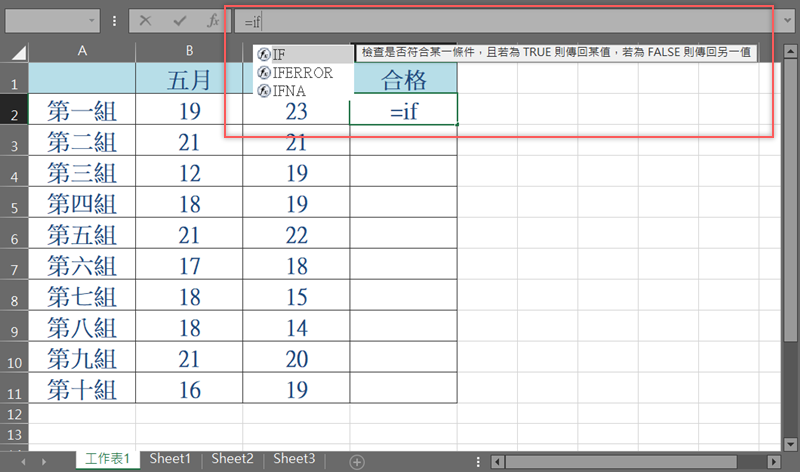Open the Name Box dropdown
Viewport: 800px width, 472px height.
pos(91,21)
